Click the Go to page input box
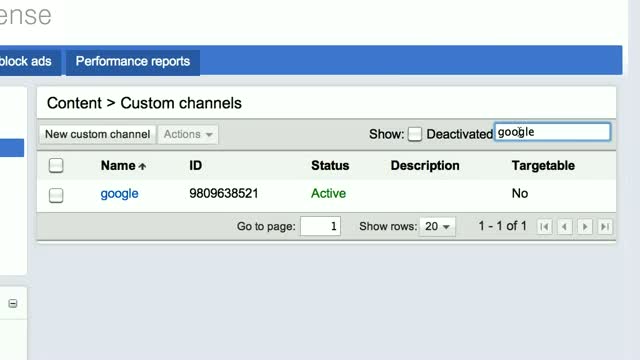Image resolution: width=640 pixels, height=360 pixels. 320,226
